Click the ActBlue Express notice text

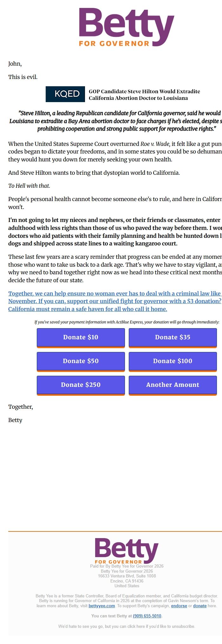pyautogui.click(x=127, y=322)
